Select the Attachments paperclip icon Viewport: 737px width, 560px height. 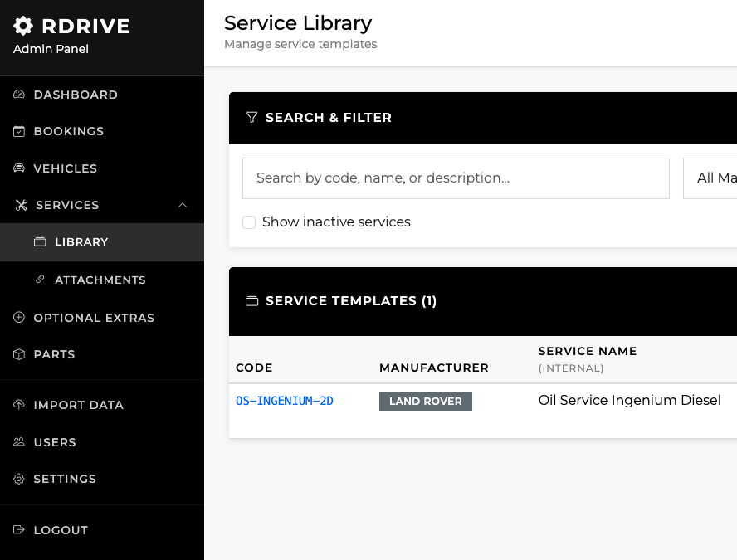(x=39, y=280)
